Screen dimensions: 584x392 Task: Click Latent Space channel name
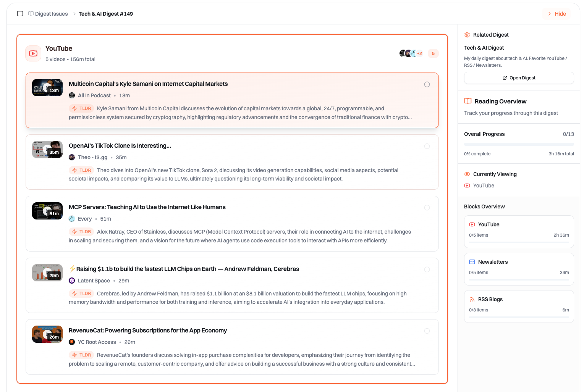[x=94, y=281]
